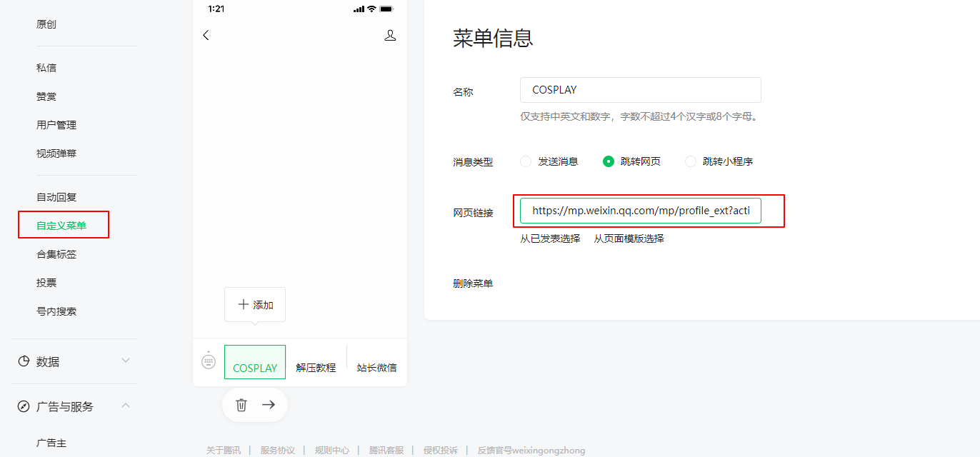Select 自定义菜单 in the sidebar
This screenshot has height=457, width=980.
pyautogui.click(x=61, y=226)
